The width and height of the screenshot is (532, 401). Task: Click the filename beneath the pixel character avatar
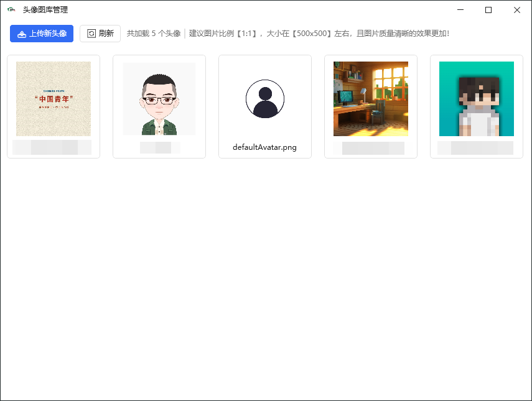(476, 148)
